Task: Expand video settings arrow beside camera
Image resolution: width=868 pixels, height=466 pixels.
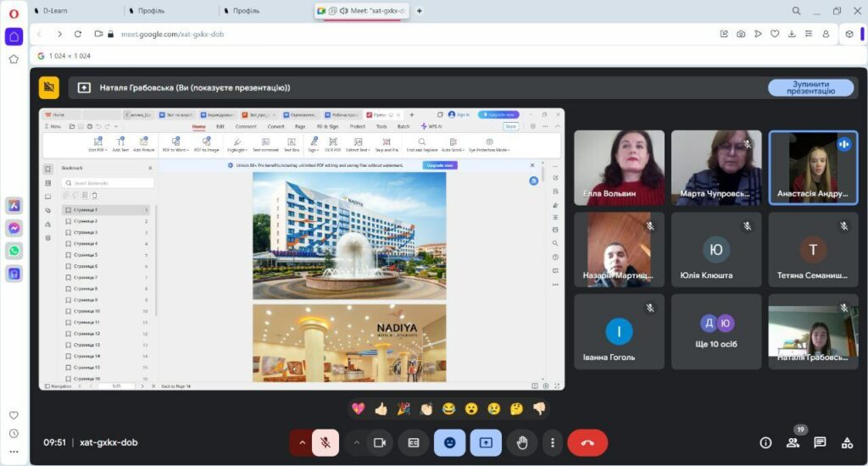Action: (x=356, y=442)
